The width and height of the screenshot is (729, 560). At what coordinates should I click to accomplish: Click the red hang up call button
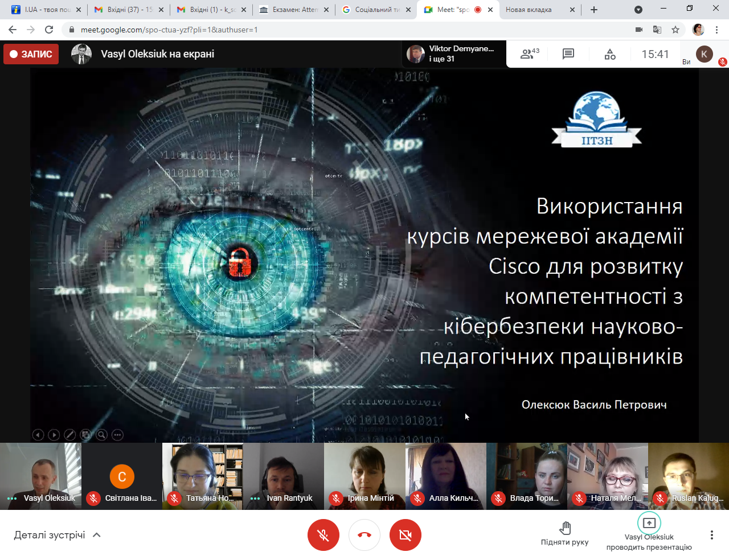pos(364,535)
